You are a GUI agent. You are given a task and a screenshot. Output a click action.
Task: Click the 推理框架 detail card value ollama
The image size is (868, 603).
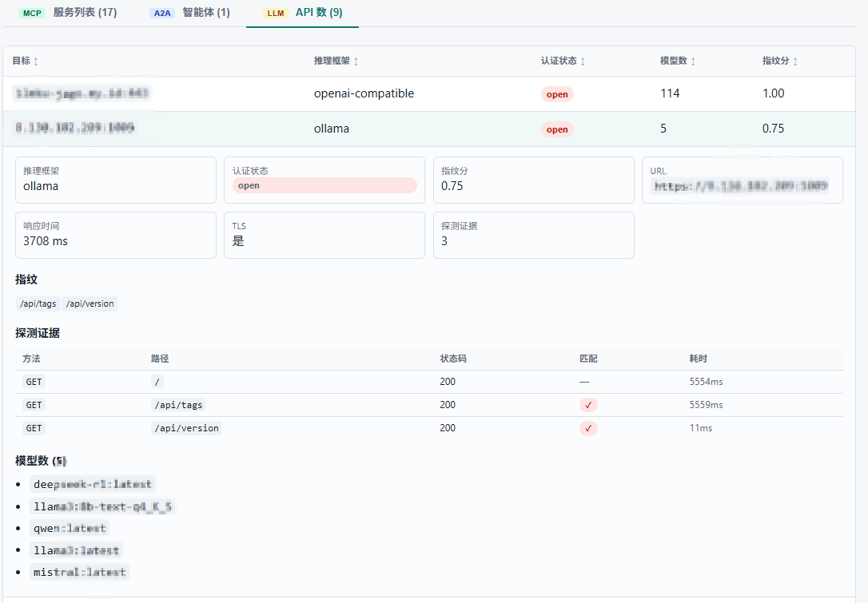[x=41, y=186]
